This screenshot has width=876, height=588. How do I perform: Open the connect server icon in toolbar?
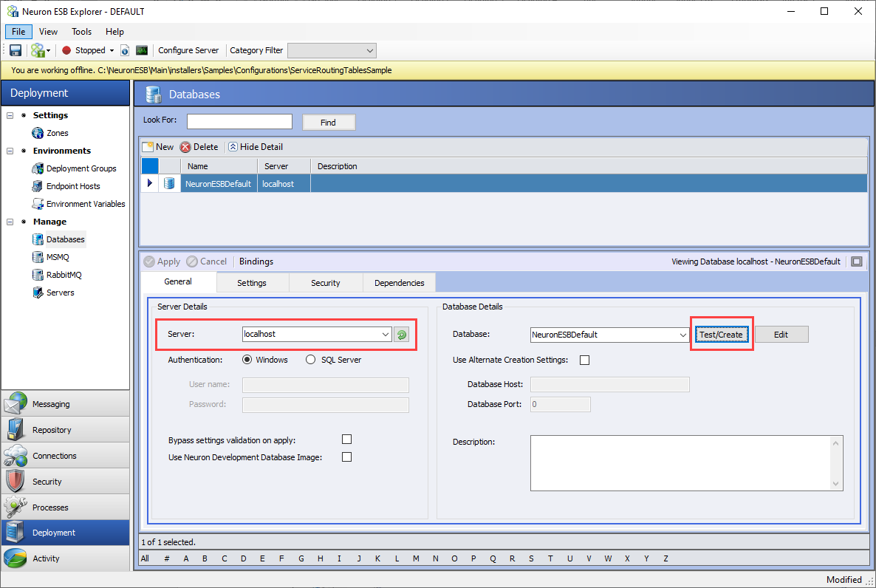pyautogui.click(x=38, y=50)
